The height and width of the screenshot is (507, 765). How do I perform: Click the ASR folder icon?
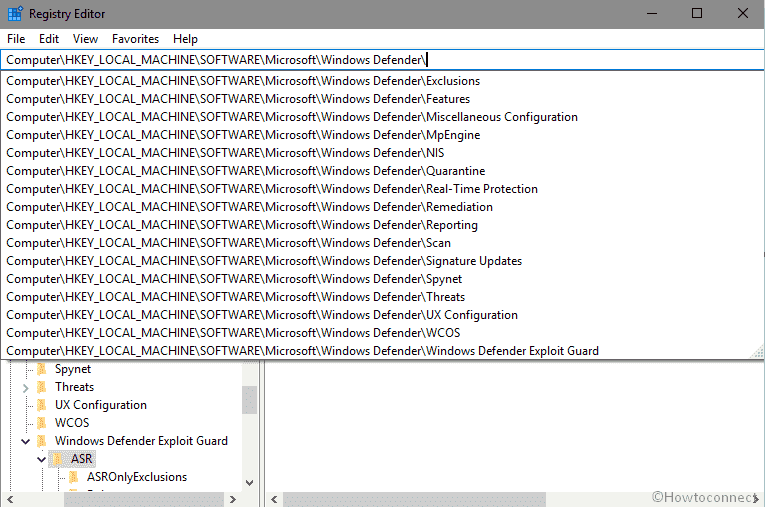[58, 459]
